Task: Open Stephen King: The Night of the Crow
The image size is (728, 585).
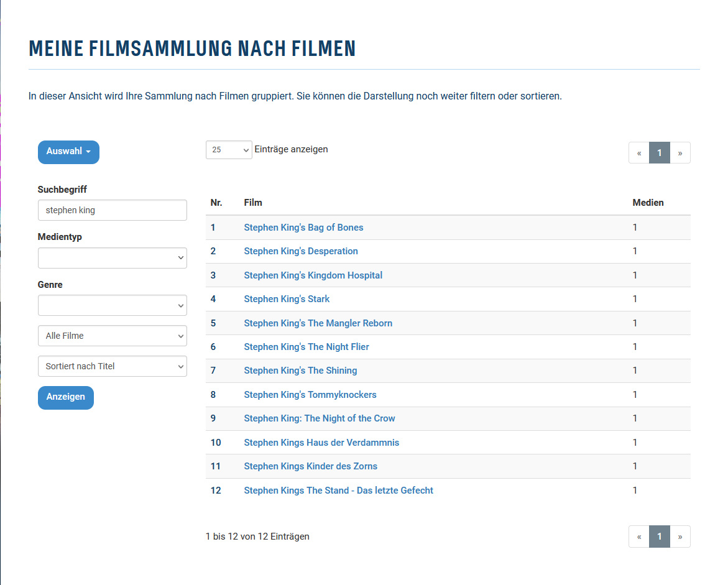Action: tap(320, 418)
